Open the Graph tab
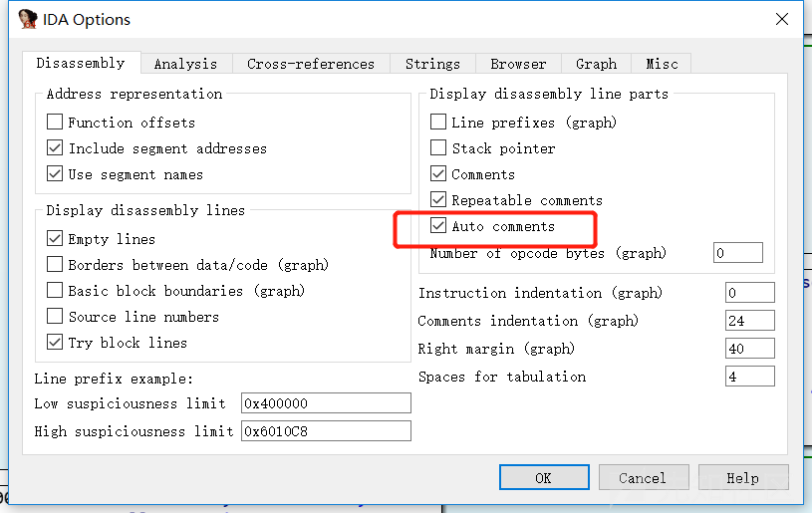This screenshot has width=812, height=513. click(596, 64)
